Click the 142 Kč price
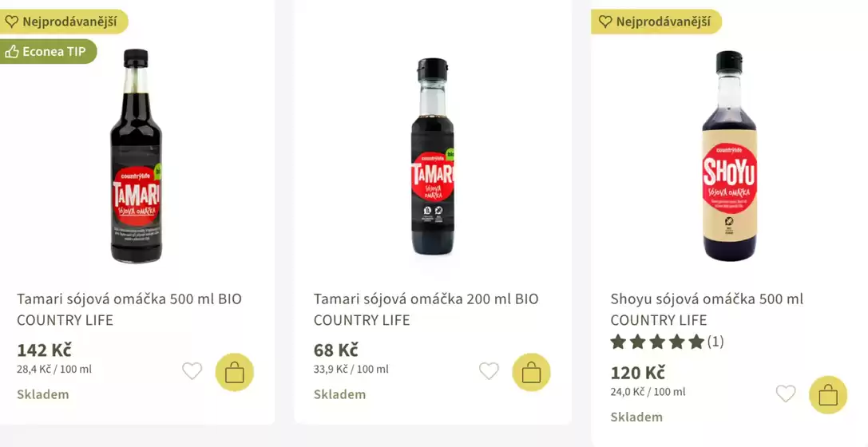 click(x=44, y=350)
